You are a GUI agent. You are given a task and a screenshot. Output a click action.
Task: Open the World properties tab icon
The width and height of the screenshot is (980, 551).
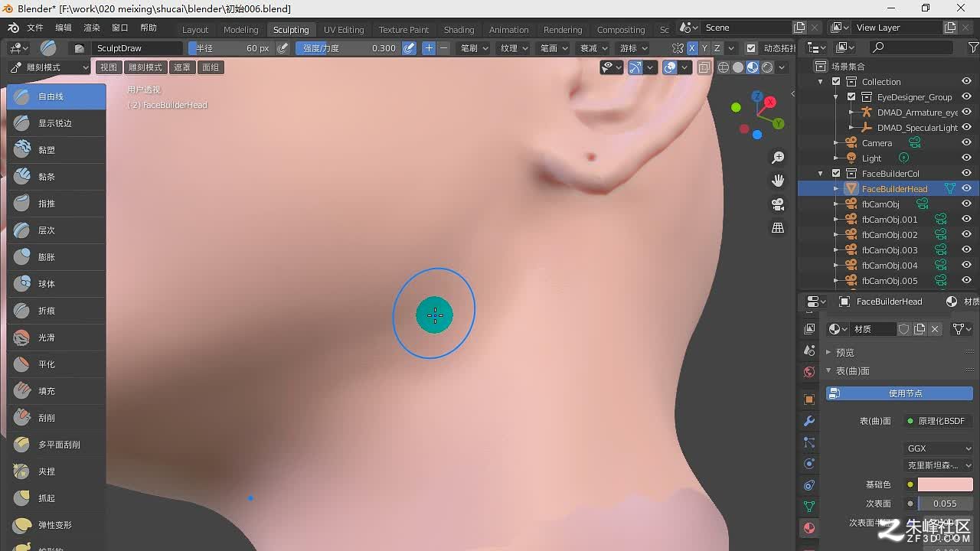pos(809,372)
